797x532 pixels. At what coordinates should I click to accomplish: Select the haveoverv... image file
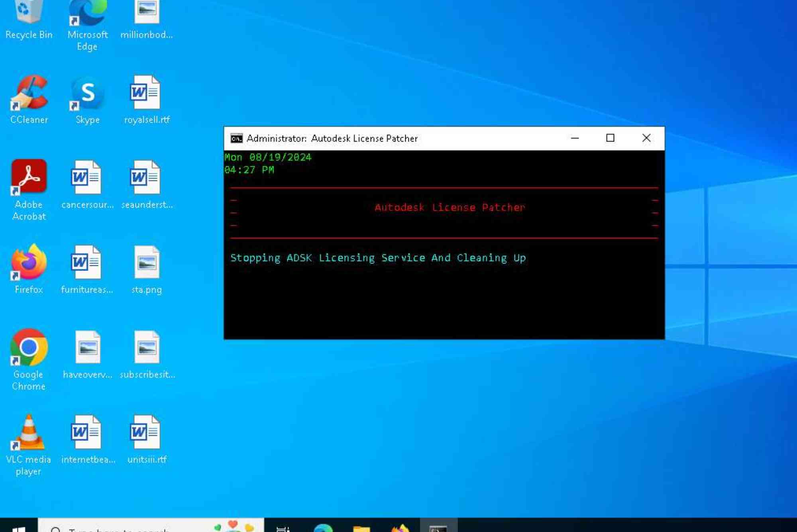point(87,355)
